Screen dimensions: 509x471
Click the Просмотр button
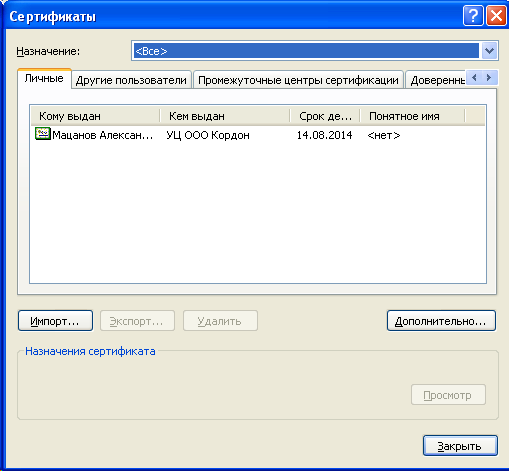tap(448, 395)
